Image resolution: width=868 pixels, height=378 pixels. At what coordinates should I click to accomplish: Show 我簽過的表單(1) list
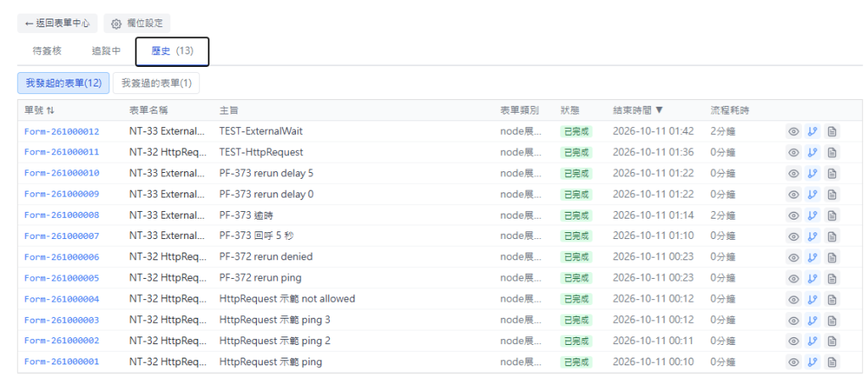click(x=156, y=83)
